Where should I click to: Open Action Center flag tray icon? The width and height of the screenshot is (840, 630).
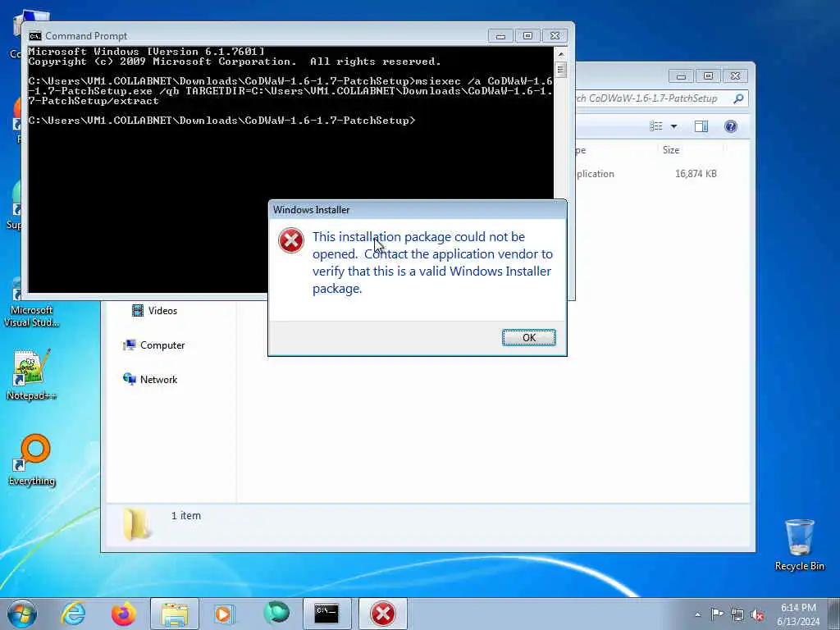pos(717,614)
